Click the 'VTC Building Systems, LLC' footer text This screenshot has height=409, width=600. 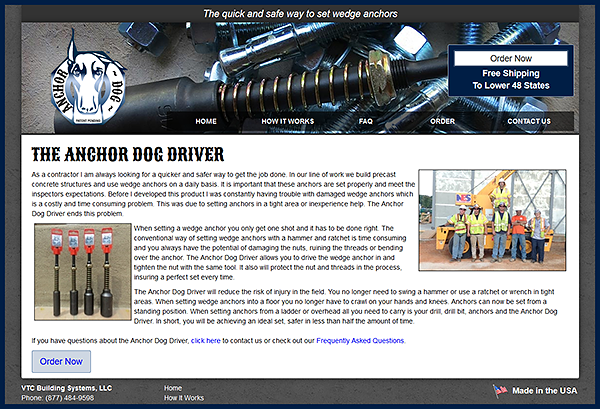67,388
